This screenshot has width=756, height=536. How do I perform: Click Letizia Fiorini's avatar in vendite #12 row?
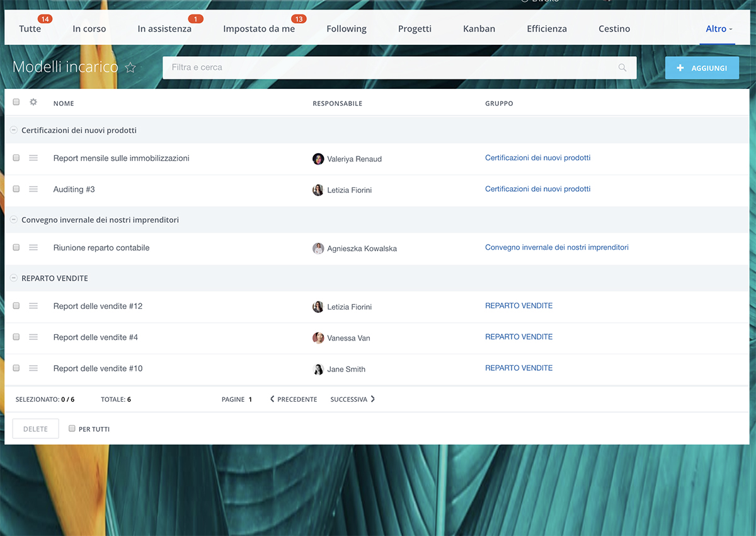[x=318, y=307]
